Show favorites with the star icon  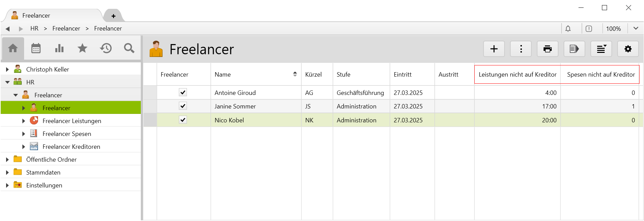[82, 48]
